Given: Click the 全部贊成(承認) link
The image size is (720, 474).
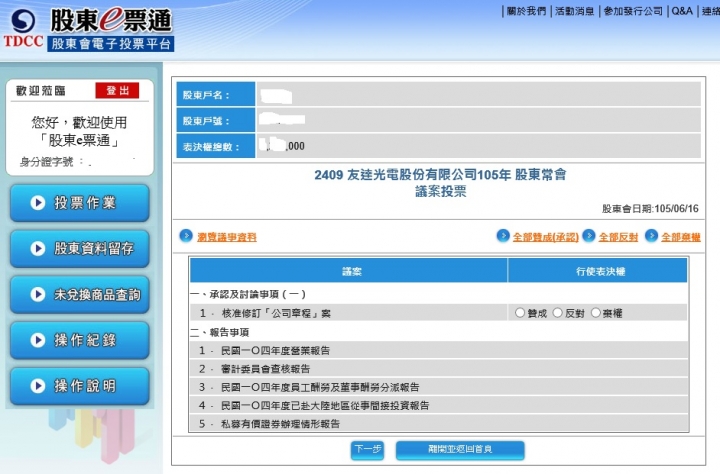Looking at the screenshot, I should pyautogui.click(x=546, y=237).
